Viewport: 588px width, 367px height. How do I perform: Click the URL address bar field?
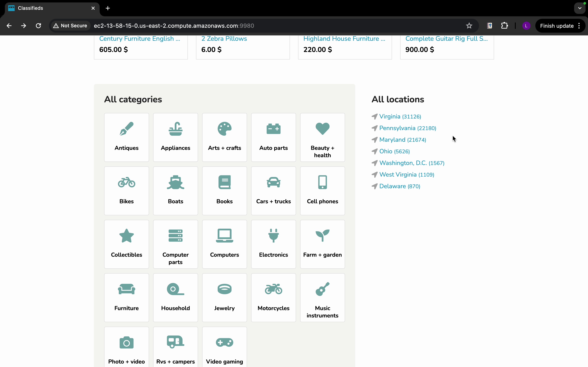267,26
